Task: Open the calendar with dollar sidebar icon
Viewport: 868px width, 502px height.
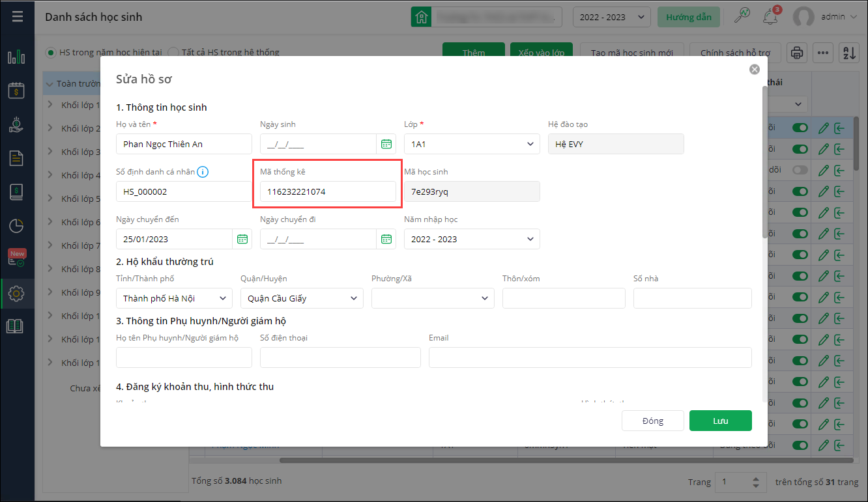Action: pos(16,91)
